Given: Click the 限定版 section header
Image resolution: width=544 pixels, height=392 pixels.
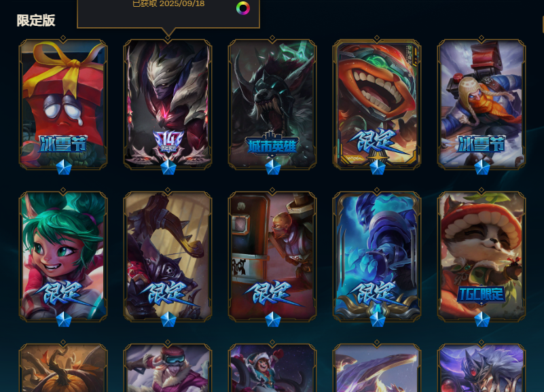Looking at the screenshot, I should point(36,20).
